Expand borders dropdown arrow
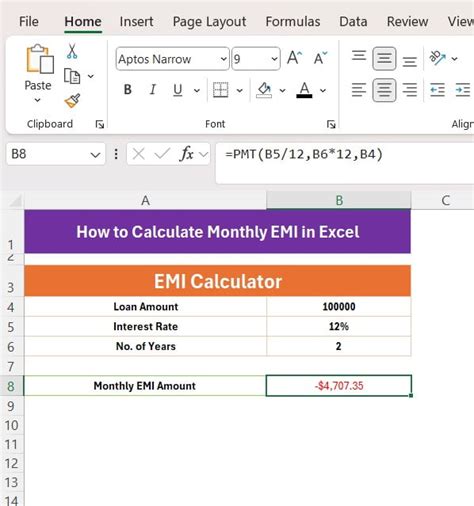This screenshot has height=506, width=474. 240,90
